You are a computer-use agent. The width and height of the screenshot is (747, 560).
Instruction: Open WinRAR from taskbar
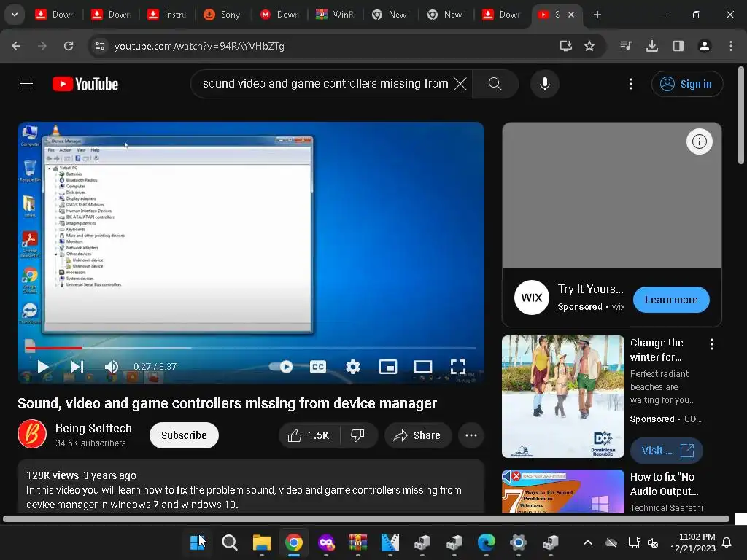click(x=357, y=542)
